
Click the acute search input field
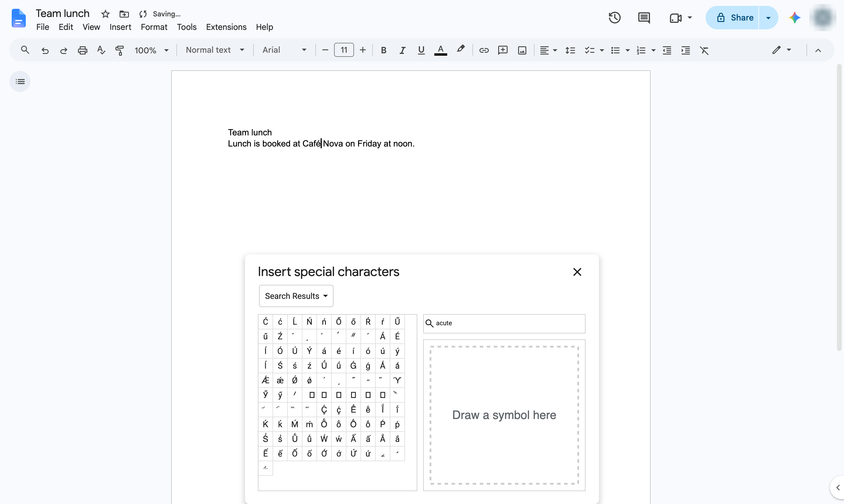[x=504, y=323]
